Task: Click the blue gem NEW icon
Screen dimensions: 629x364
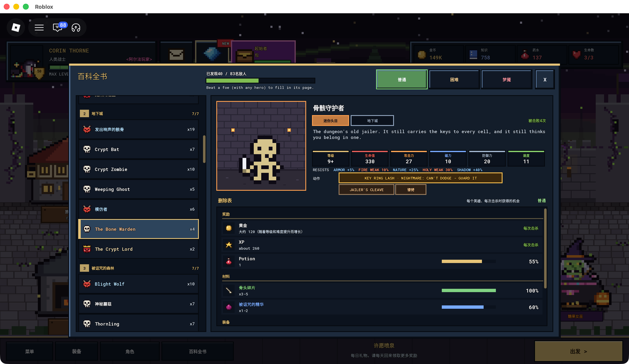Action: point(212,53)
